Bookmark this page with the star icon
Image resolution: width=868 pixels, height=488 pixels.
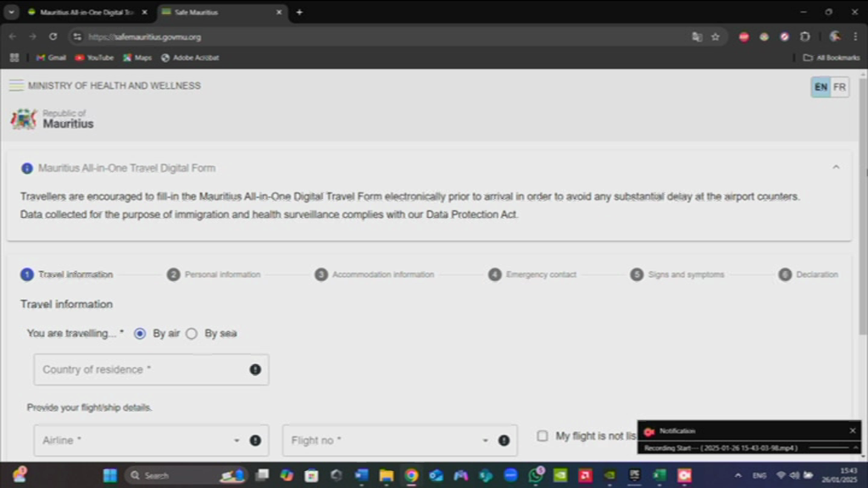(715, 37)
